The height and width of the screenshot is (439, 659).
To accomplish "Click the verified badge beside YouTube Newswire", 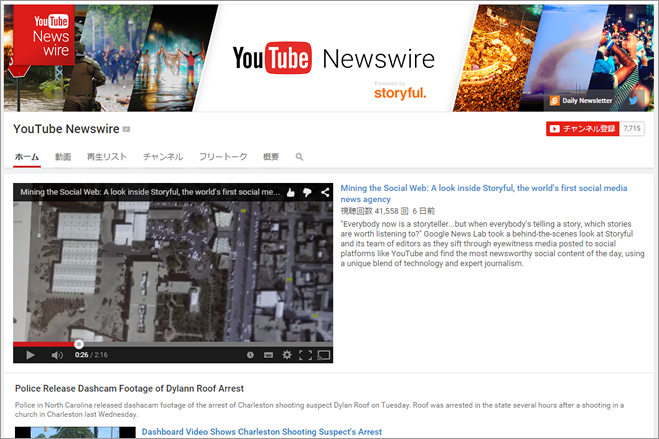I will click(x=126, y=129).
